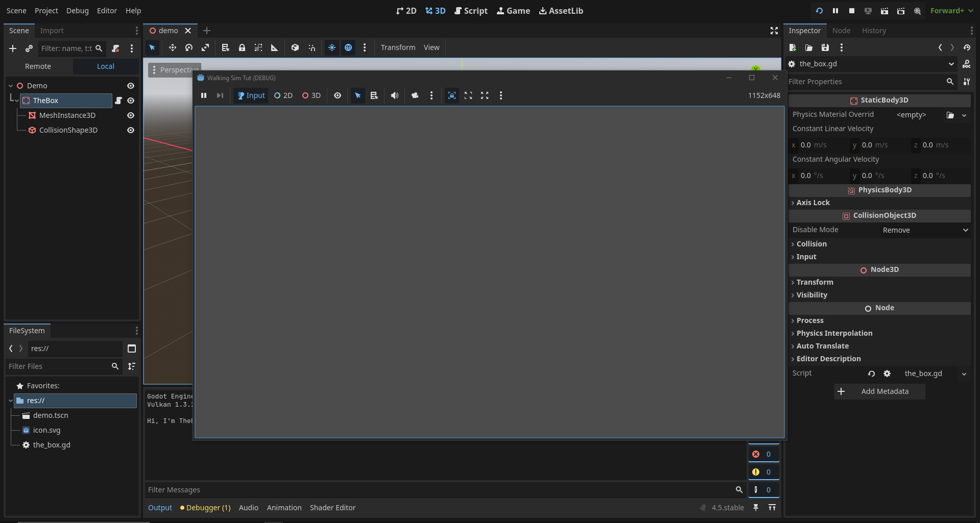This screenshot has height=523, width=980.
Task: Click the add new node plus icon
Action: click(13, 48)
